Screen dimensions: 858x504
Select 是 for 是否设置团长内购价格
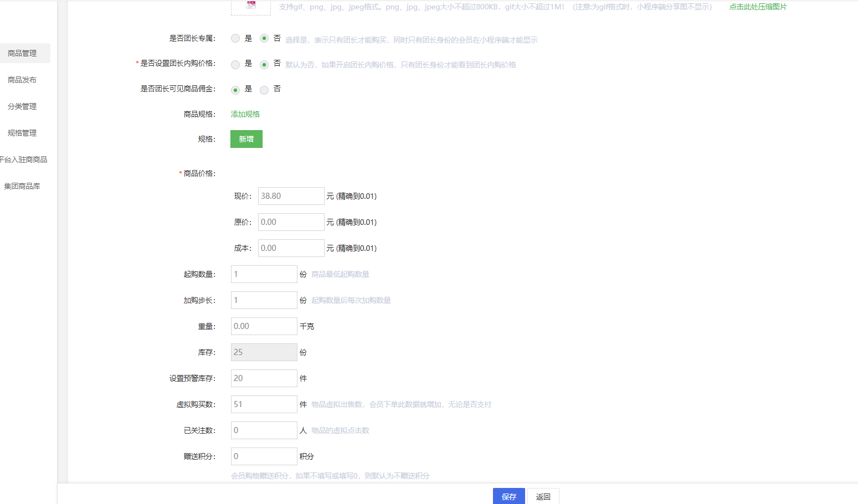pos(235,64)
